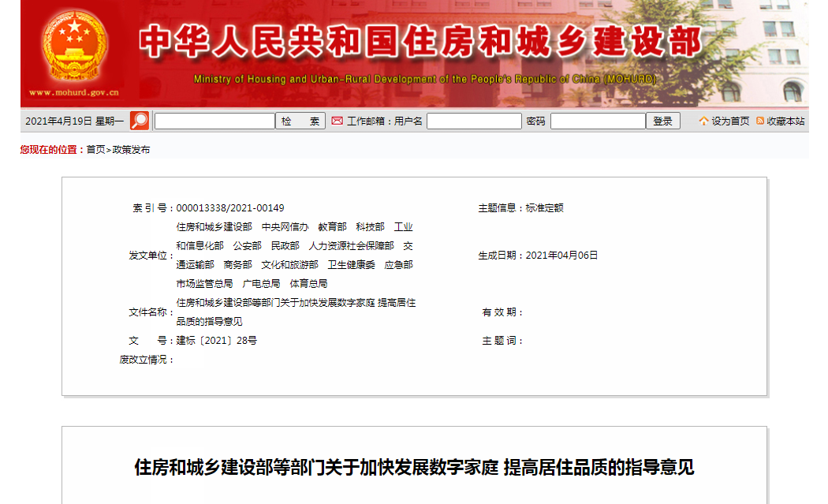The height and width of the screenshot is (504, 828).
Task: Click the 登录 login button
Action: coord(662,121)
